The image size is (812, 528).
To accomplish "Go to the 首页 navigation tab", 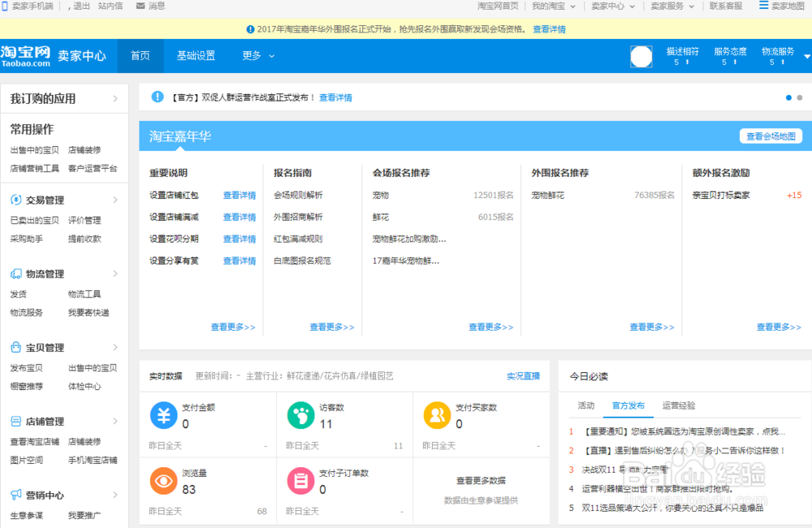I will point(140,56).
